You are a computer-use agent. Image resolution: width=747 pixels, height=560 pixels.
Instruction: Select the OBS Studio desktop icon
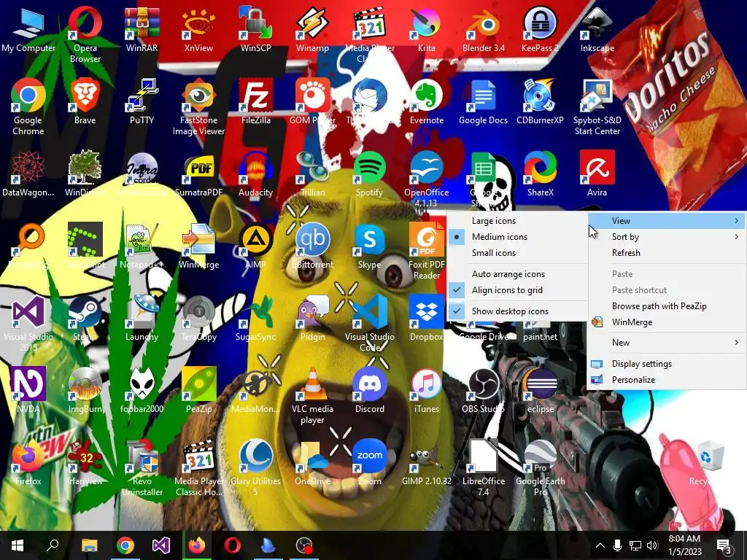[483, 391]
